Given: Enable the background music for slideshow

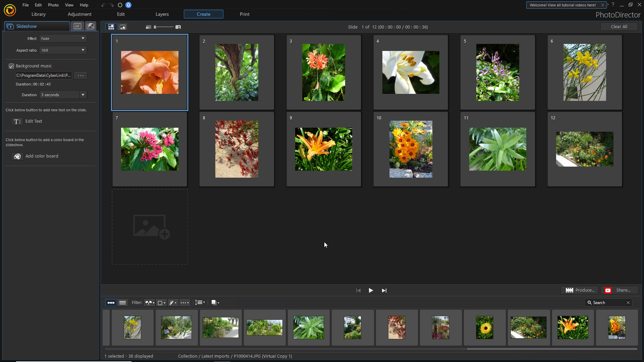Looking at the screenshot, I should tap(11, 65).
